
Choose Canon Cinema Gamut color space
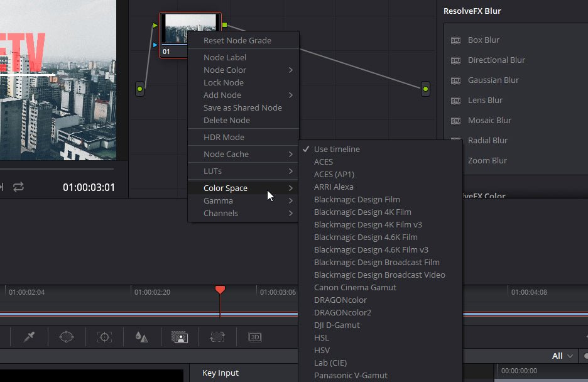380,287
